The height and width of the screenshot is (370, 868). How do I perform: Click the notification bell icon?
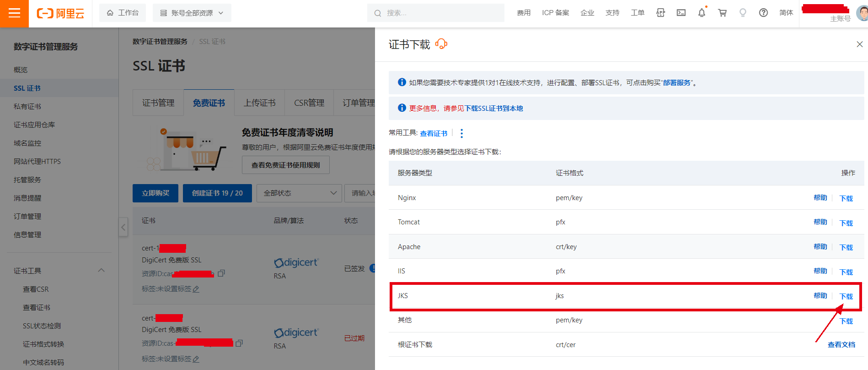[702, 13]
